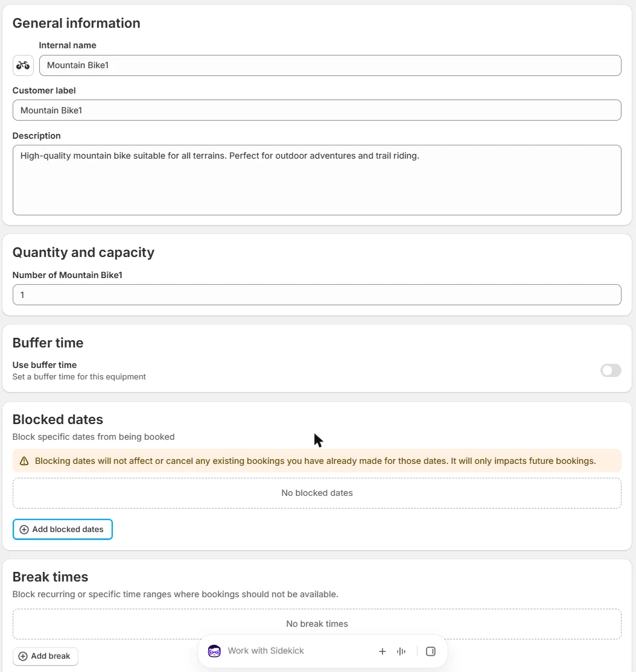
Task: Click the Sidekick avatar icon
Action: 214,651
